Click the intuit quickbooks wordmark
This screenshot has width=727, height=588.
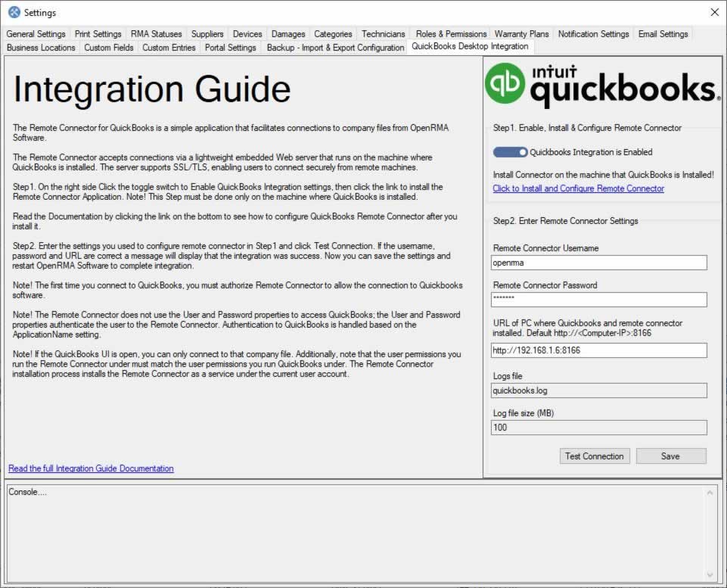625,86
